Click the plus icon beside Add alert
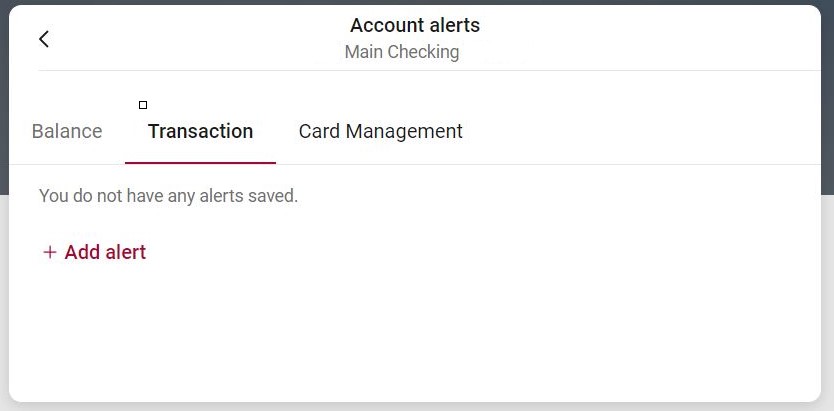The height and width of the screenshot is (411, 834). click(50, 253)
